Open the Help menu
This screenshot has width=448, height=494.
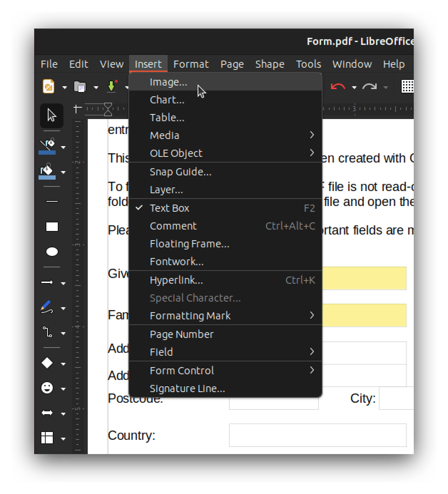tap(394, 64)
